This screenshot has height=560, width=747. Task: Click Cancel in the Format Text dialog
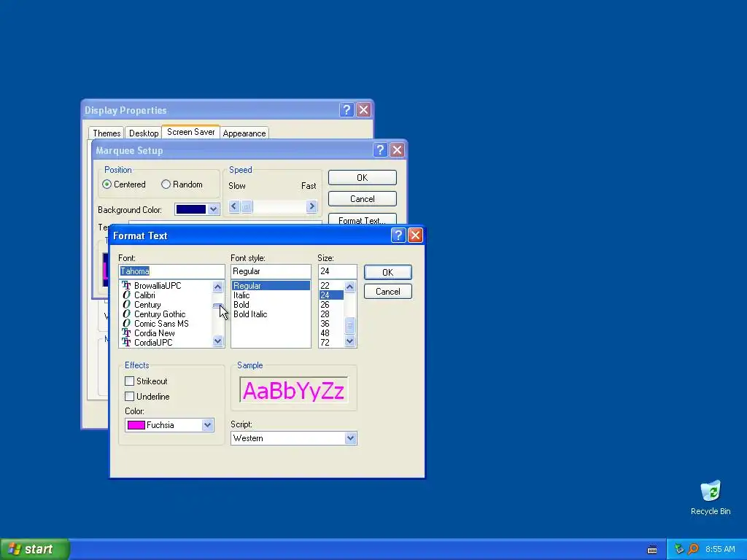388,292
